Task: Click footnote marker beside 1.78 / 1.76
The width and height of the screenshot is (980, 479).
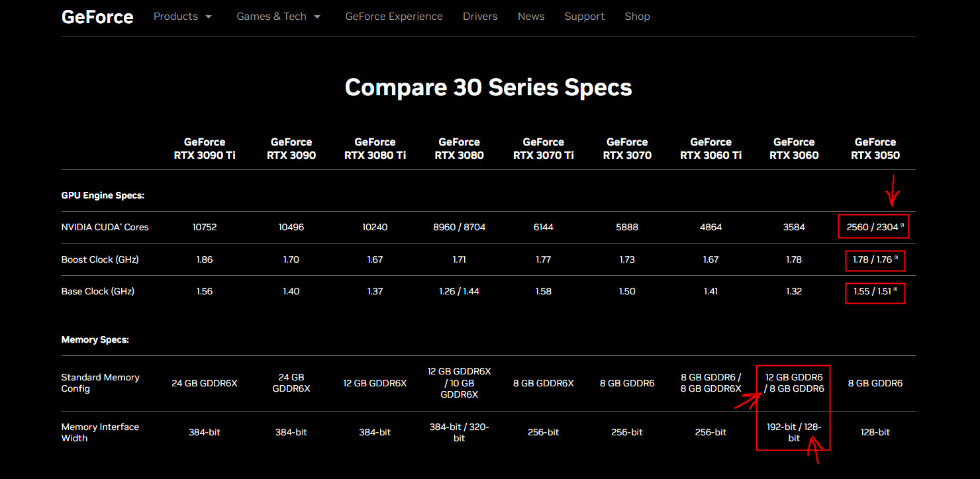Action: point(897,258)
